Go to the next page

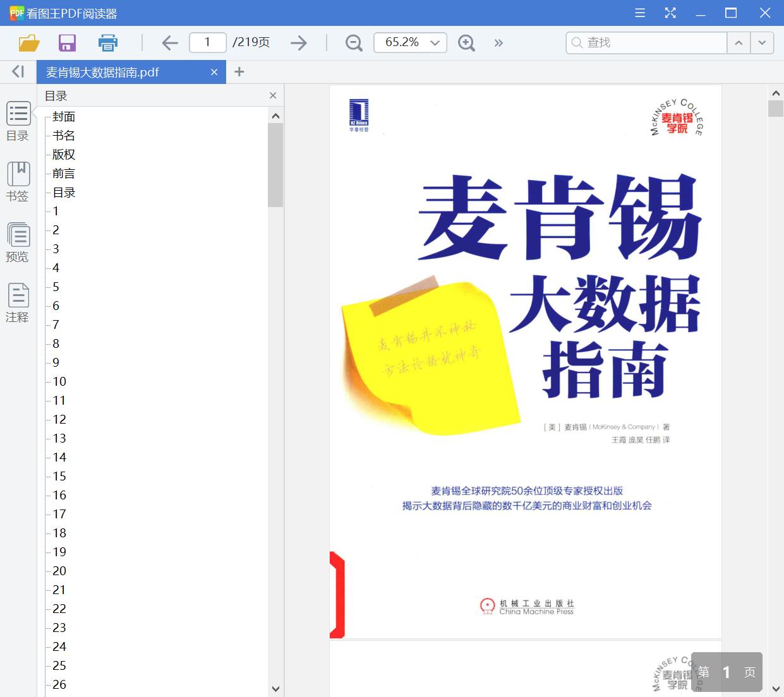(x=298, y=42)
